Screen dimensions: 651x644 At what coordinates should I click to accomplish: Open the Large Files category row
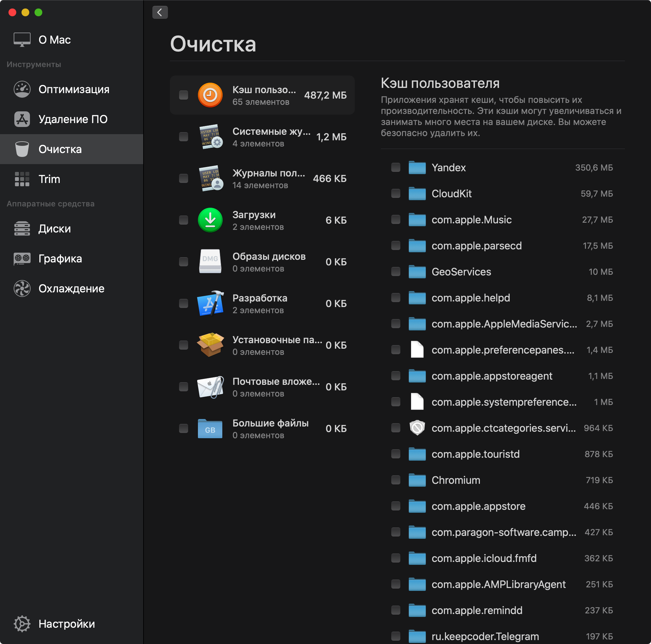pos(270,428)
